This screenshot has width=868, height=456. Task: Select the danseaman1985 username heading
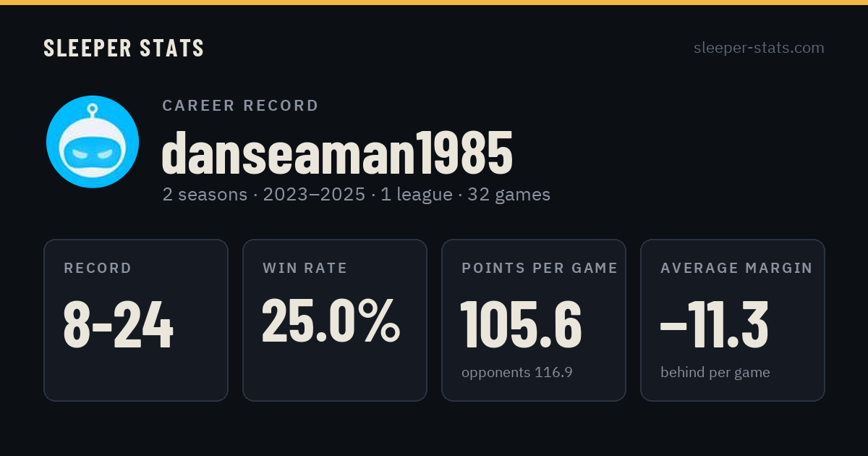(x=337, y=153)
